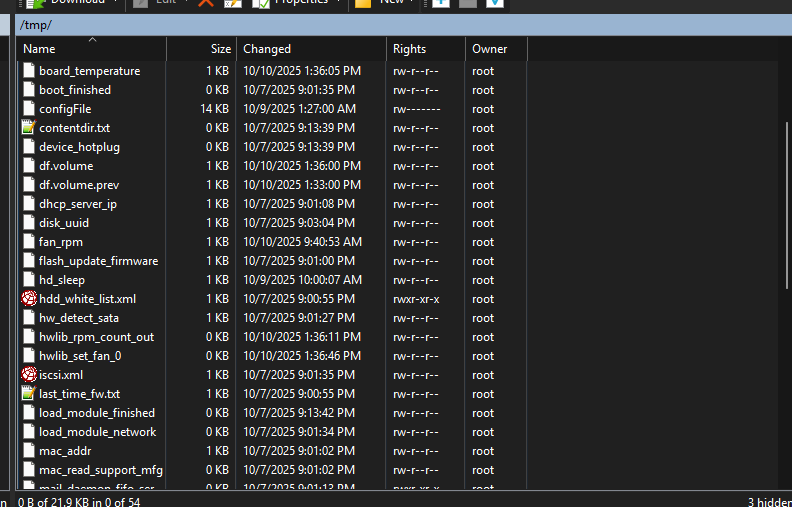This screenshot has height=507, width=792.
Task: Select the df.volume file name
Action: point(66,166)
